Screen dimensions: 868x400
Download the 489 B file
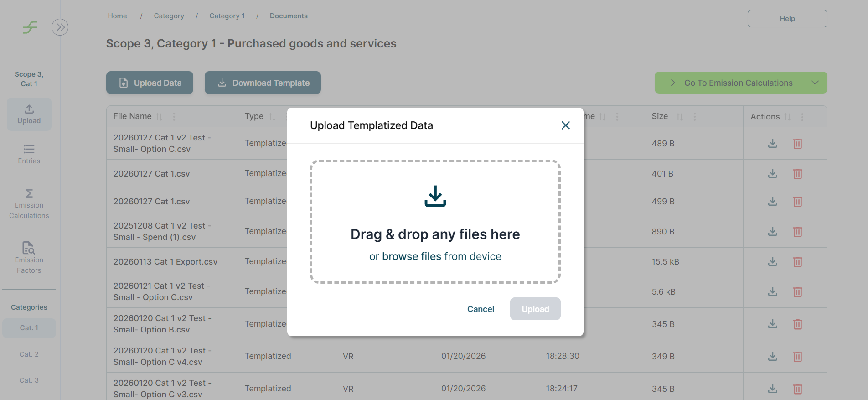pyautogui.click(x=772, y=144)
